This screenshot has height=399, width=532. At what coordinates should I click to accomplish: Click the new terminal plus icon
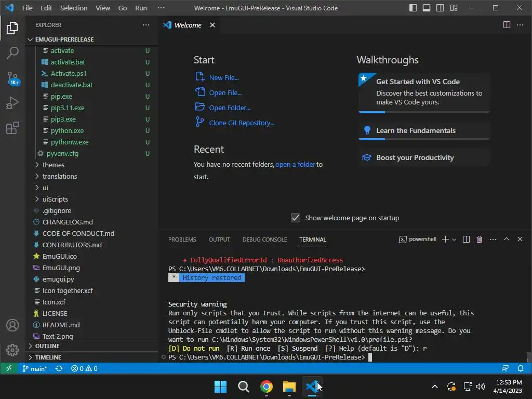(445, 239)
